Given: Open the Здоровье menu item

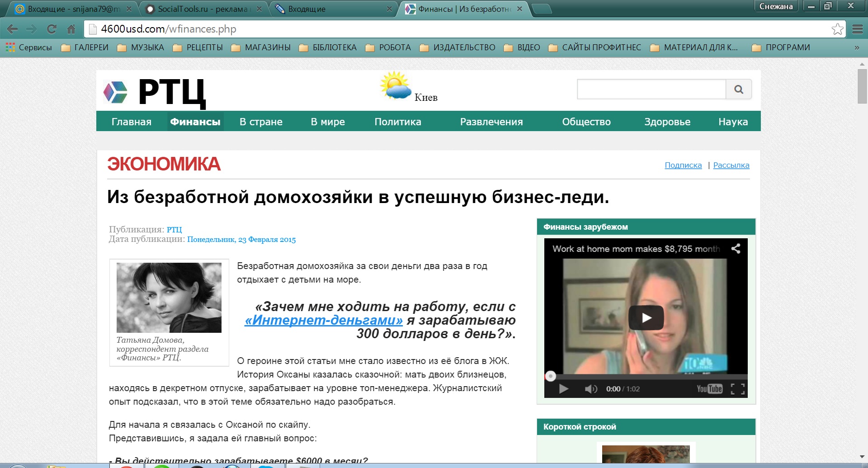Looking at the screenshot, I should pyautogui.click(x=667, y=122).
